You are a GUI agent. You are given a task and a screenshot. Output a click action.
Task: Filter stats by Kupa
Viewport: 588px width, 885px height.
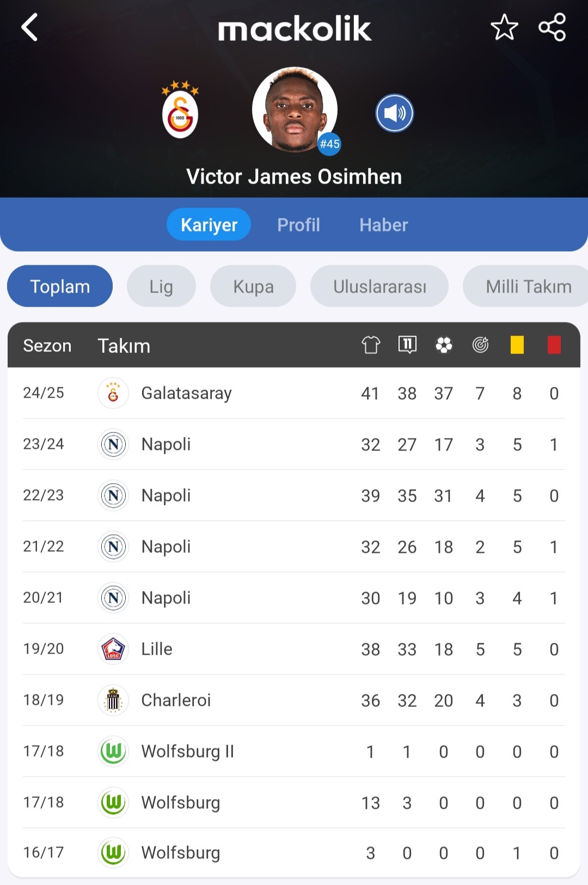[x=253, y=286]
